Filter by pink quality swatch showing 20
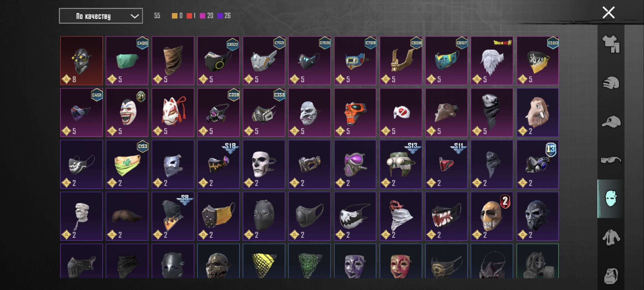The width and height of the screenshot is (644, 290). 203,16
